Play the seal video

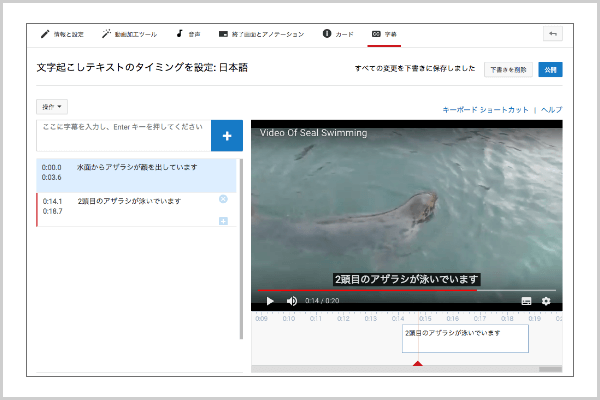[x=270, y=301]
